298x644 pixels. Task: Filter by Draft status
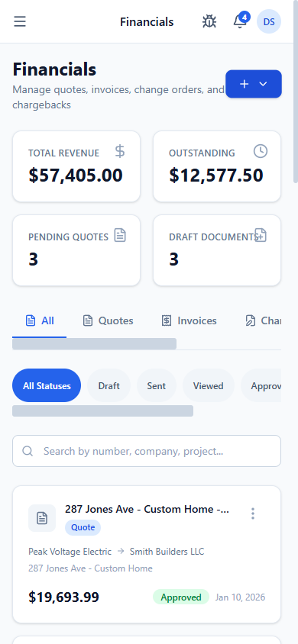click(109, 385)
